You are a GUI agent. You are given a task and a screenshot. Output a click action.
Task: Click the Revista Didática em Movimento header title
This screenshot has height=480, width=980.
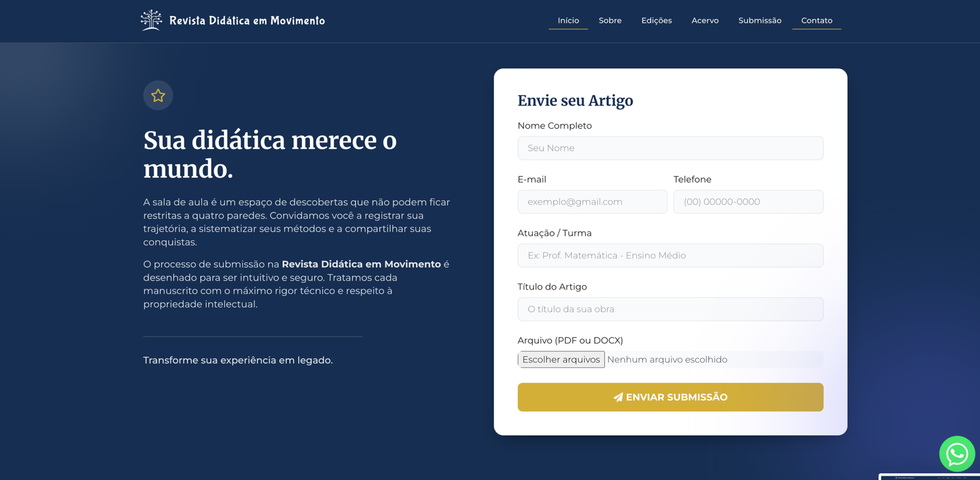[247, 21]
